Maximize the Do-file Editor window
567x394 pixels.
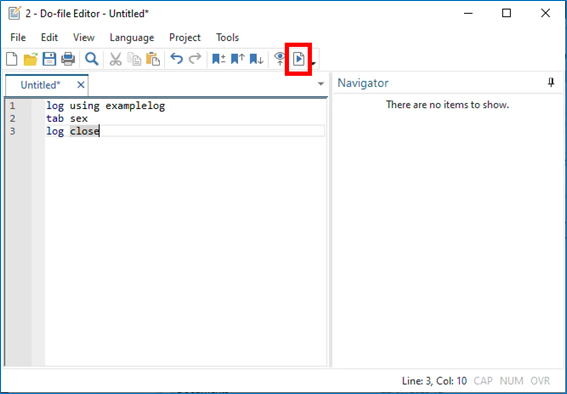507,13
